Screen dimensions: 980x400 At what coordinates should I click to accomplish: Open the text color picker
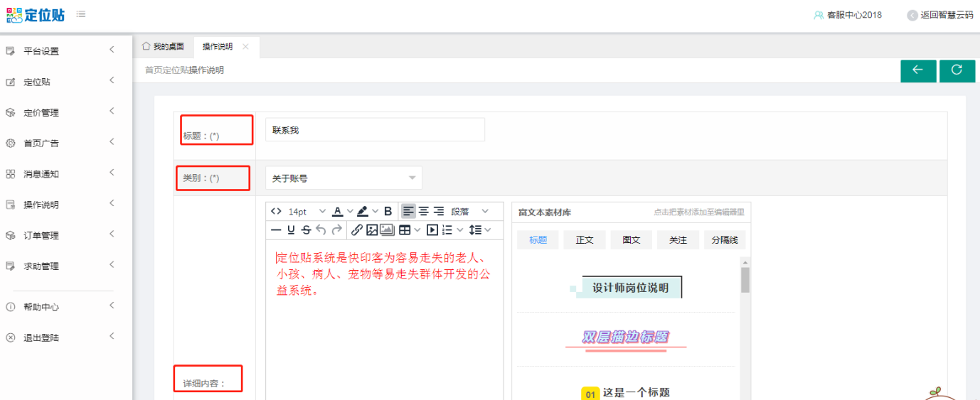[339, 212]
